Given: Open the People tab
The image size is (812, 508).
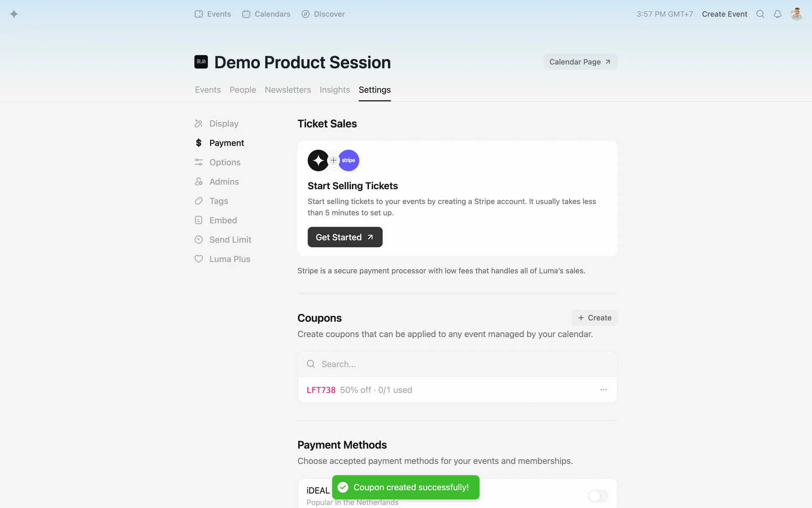Looking at the screenshot, I should tap(243, 90).
